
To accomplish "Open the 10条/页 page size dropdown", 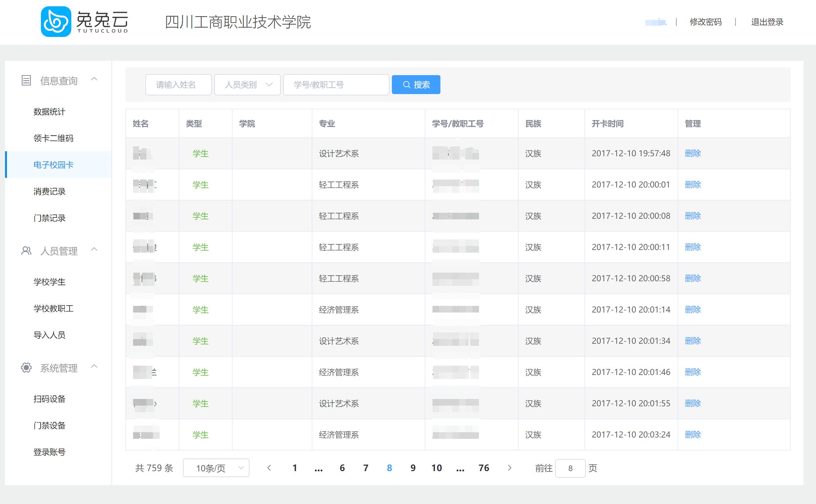I will coord(216,468).
